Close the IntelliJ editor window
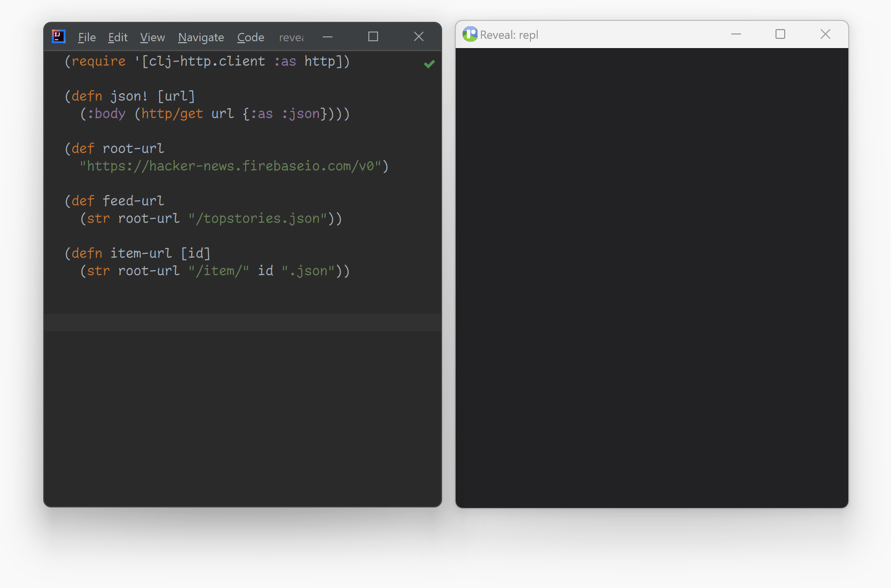The image size is (891, 588). point(418,37)
